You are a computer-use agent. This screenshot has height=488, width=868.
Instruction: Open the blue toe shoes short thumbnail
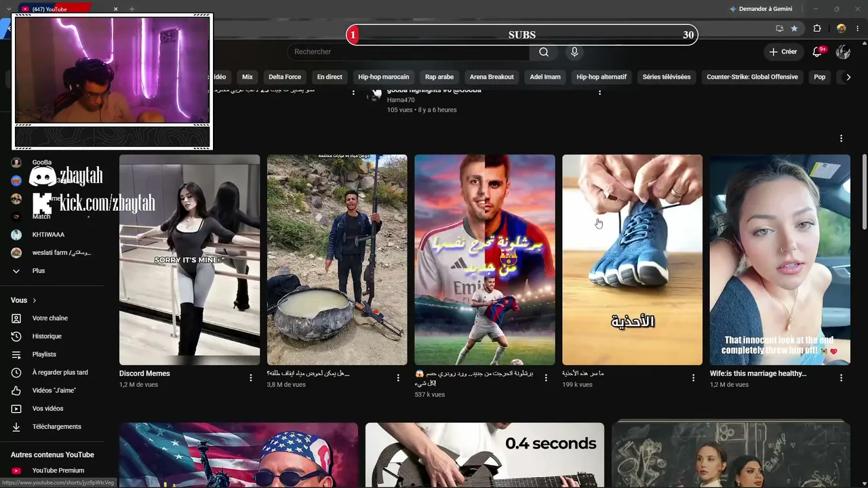pyautogui.click(x=632, y=260)
